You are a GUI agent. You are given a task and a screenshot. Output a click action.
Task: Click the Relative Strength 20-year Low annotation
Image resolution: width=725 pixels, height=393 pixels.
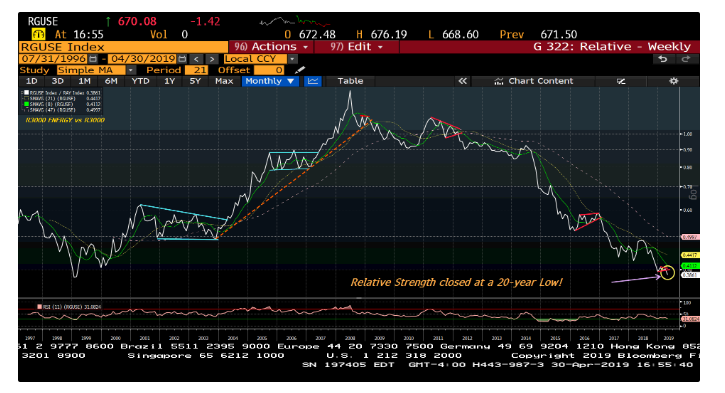tap(456, 282)
